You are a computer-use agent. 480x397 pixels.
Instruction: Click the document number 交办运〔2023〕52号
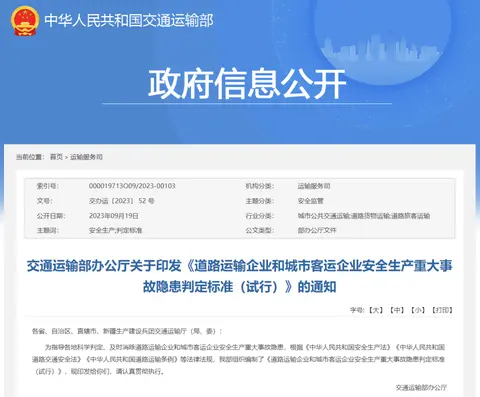(122, 201)
